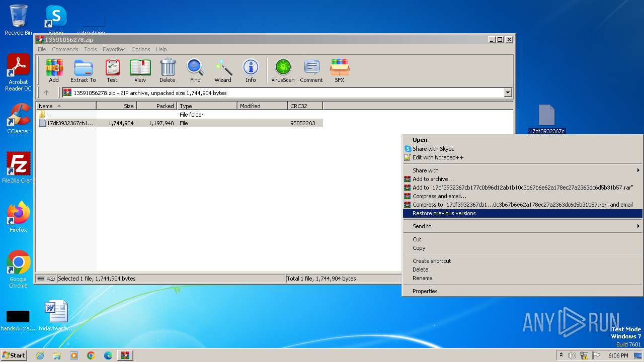Show archive Info
The height and width of the screenshot is (362, 644).
click(251, 71)
